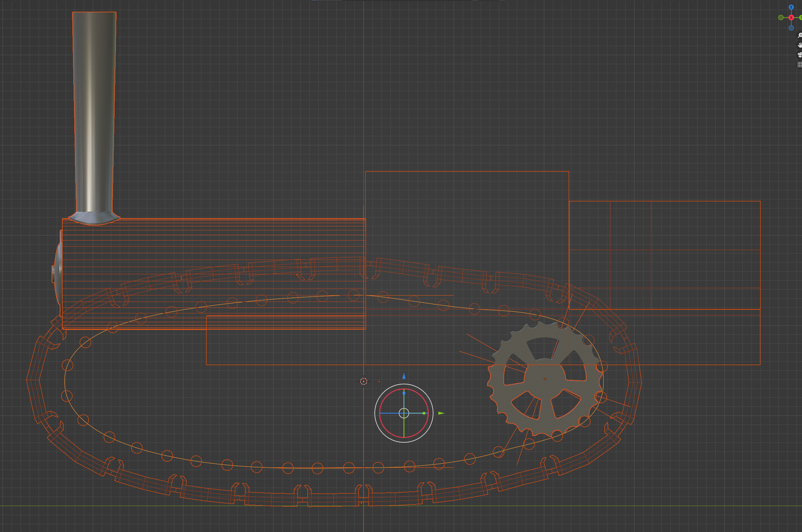The image size is (802, 532).
Task: Click the dim blue negative Z axis circle
Action: point(791,28)
